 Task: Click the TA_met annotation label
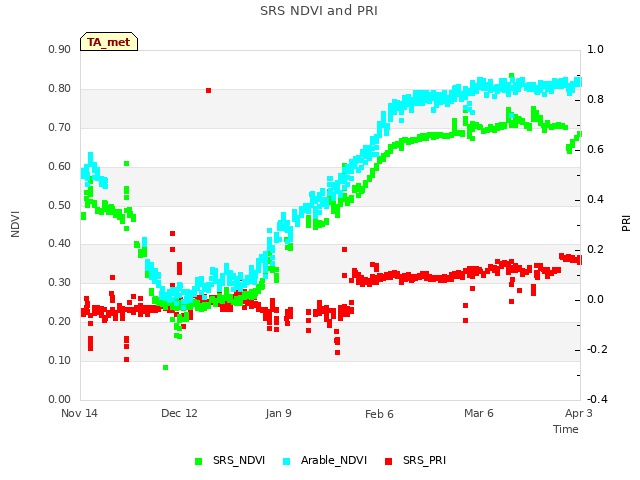point(109,42)
